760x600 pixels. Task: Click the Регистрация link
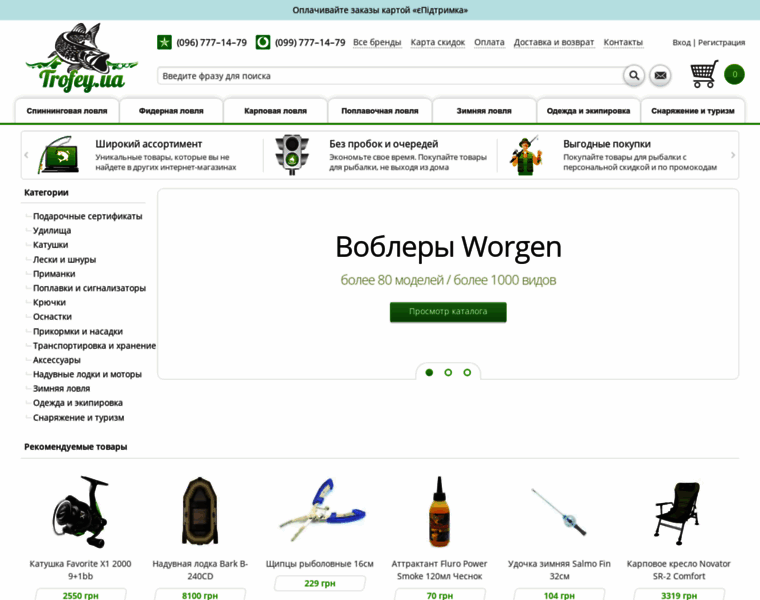[x=721, y=43]
